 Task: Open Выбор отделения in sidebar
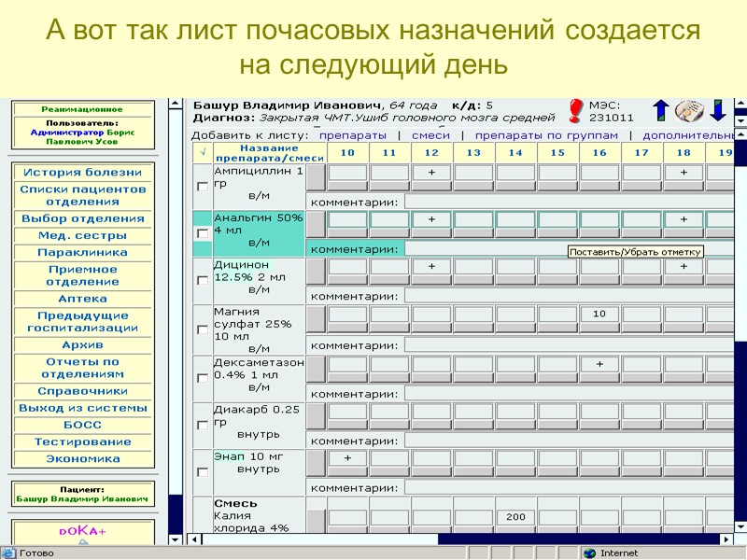coord(83,218)
